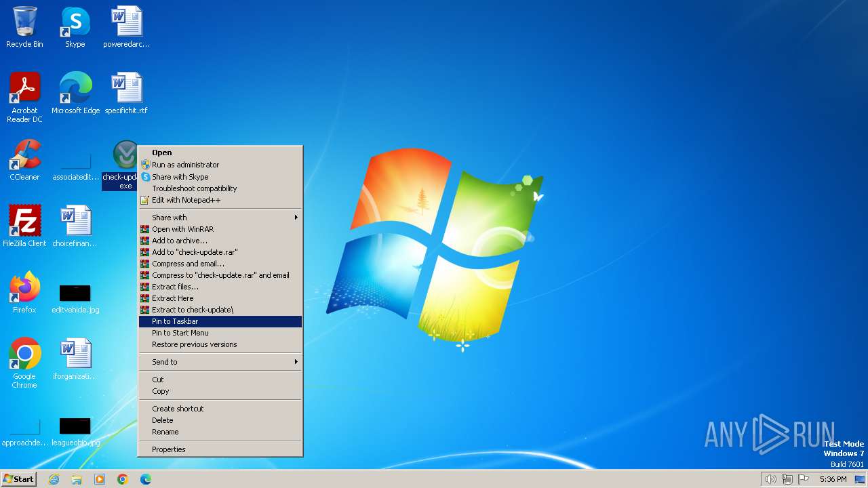Select Acrobat Reader DC shortcut

[24, 98]
